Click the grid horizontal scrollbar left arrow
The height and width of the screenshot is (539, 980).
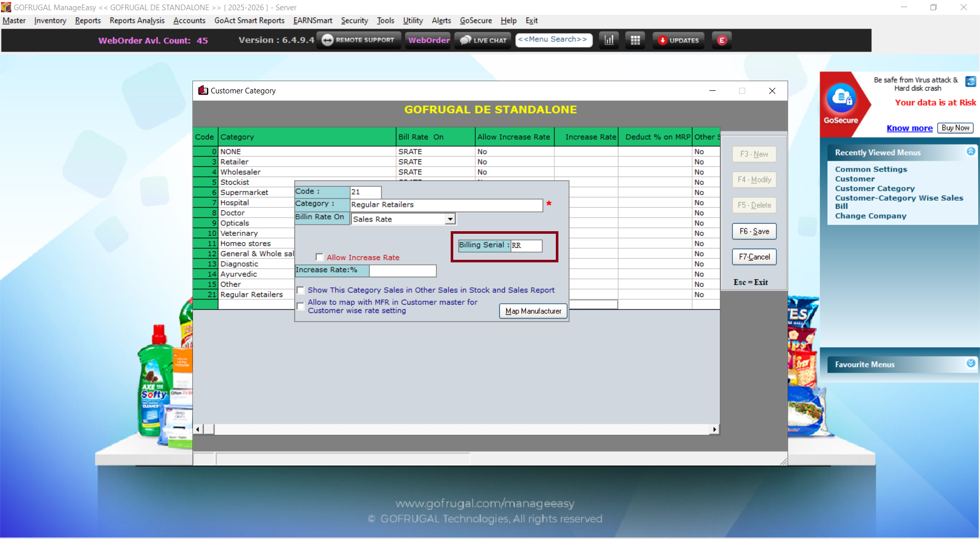pos(198,429)
